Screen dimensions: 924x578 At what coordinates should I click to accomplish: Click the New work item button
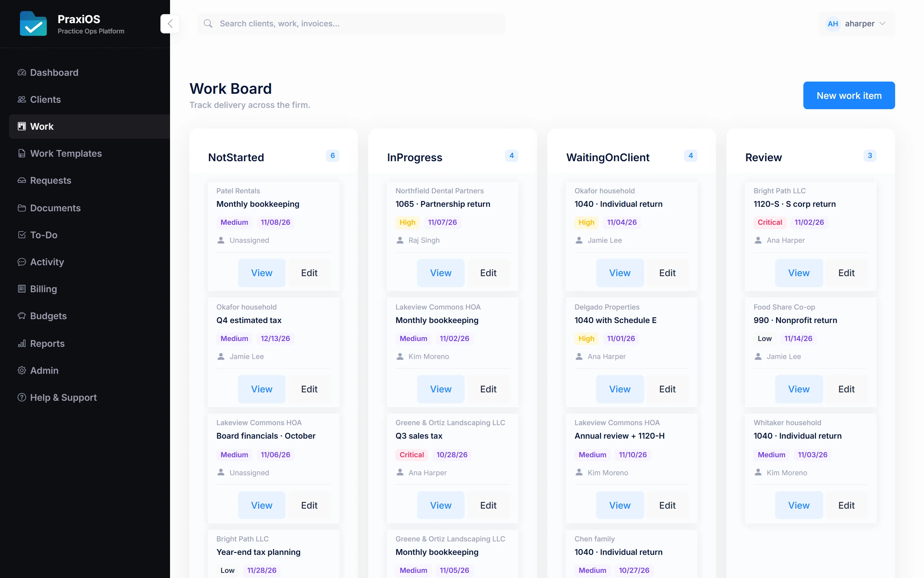pyautogui.click(x=849, y=96)
